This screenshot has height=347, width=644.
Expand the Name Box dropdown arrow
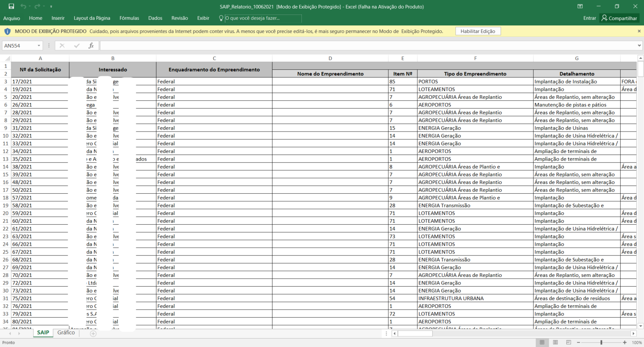click(39, 46)
